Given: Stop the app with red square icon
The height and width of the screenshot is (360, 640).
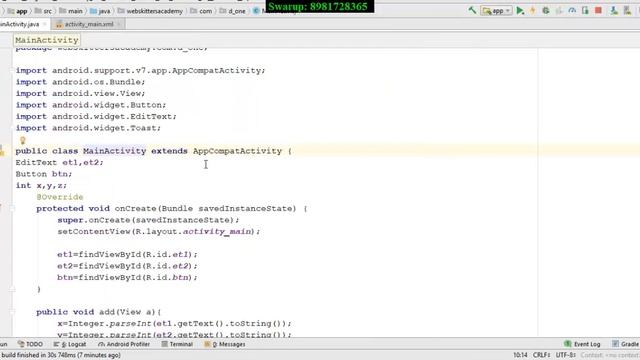Looking at the screenshot, I should [598, 11].
